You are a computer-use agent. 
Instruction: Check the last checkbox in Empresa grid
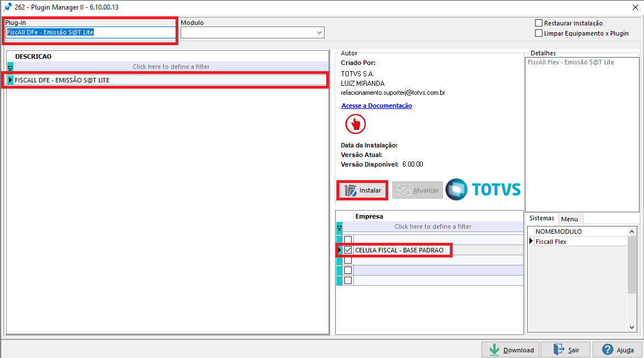coord(348,280)
